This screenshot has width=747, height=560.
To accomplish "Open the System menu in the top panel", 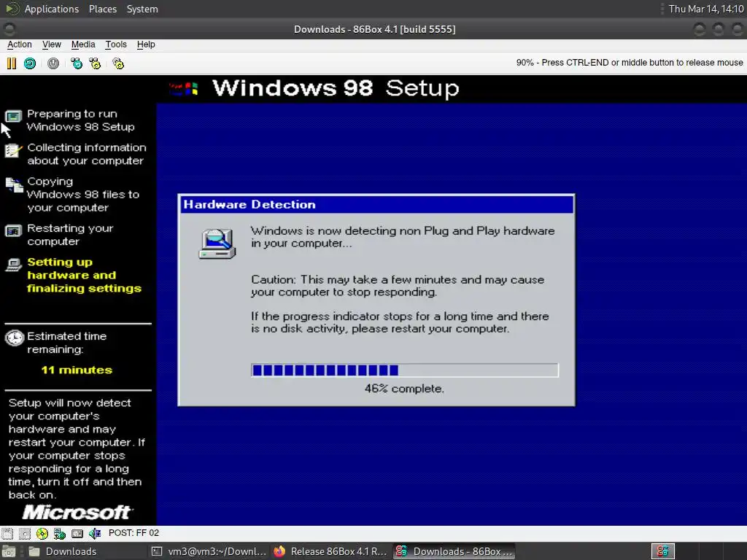I will (142, 9).
